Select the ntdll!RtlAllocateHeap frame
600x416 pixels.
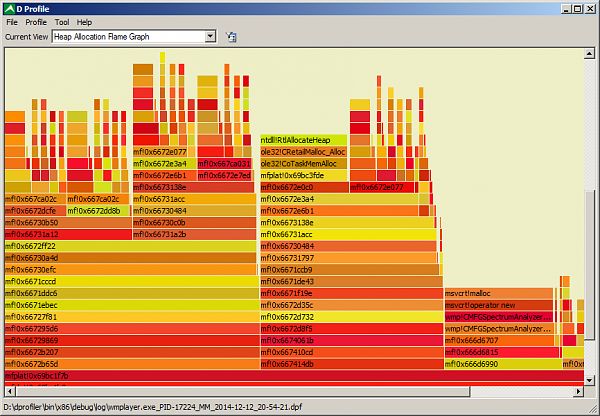coord(304,140)
